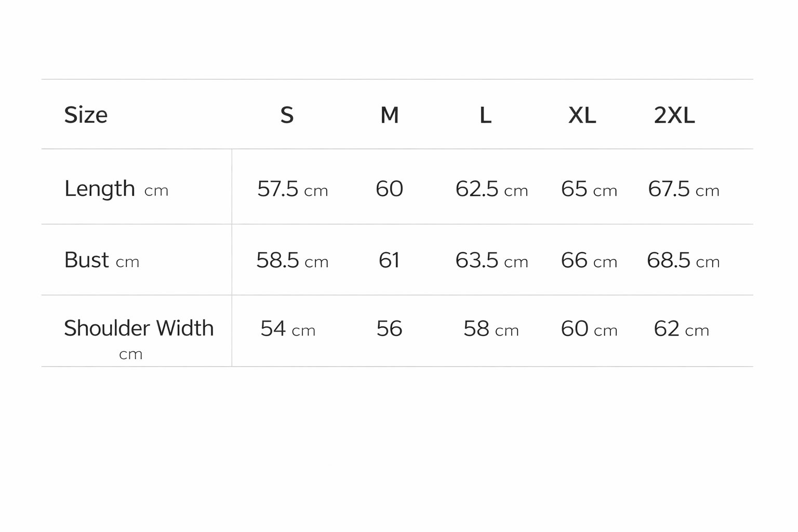Screen dimensions: 798x532
Task: Click the 58 cm shoulder width cell
Action: (x=491, y=329)
